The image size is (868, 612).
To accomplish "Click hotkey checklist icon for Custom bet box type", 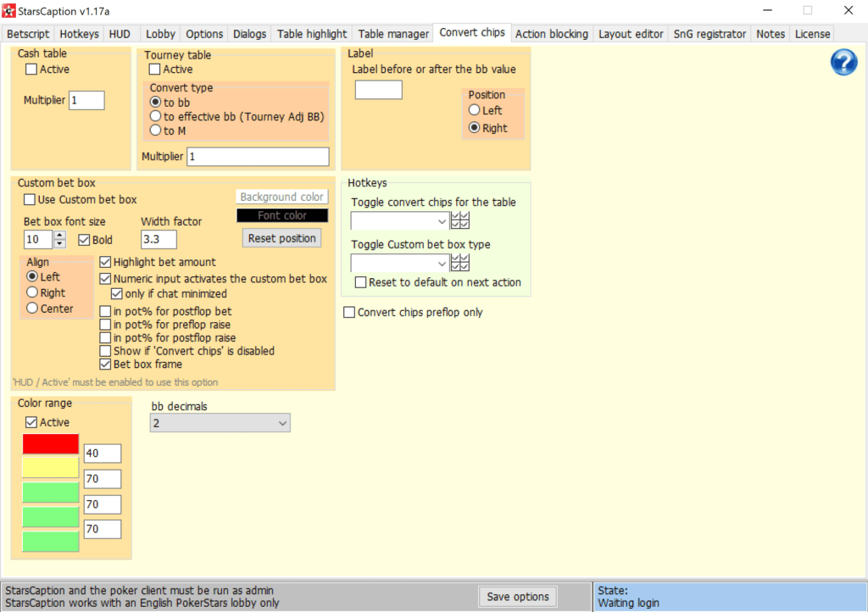I will pos(460,263).
